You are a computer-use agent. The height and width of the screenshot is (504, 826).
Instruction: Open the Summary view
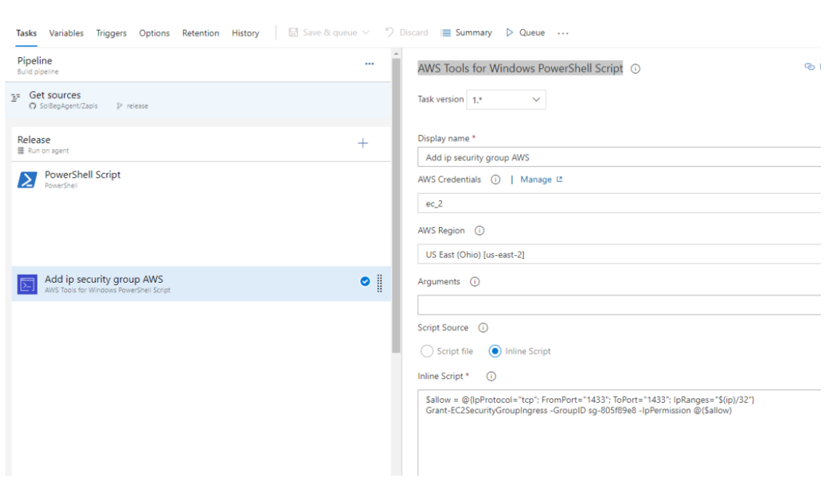tap(467, 33)
